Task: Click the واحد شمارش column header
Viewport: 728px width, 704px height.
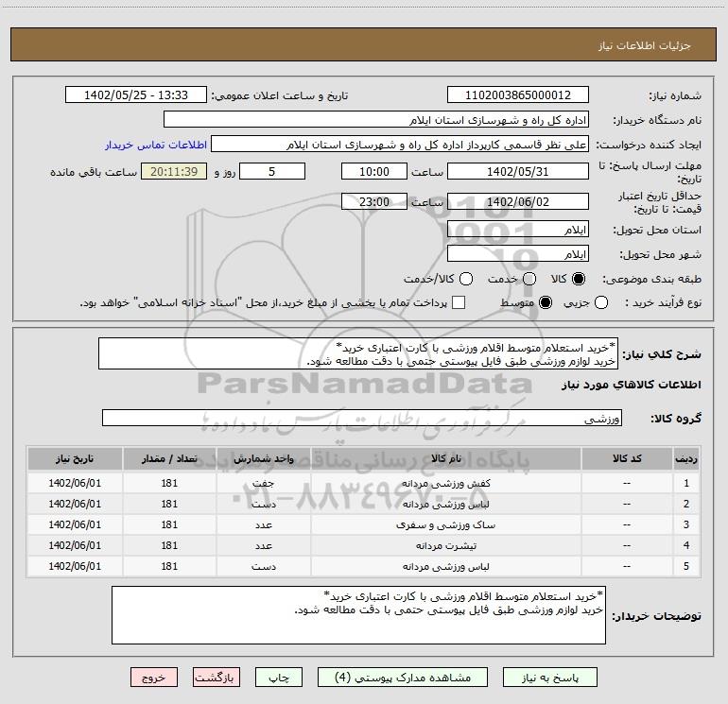Action: tap(263, 458)
